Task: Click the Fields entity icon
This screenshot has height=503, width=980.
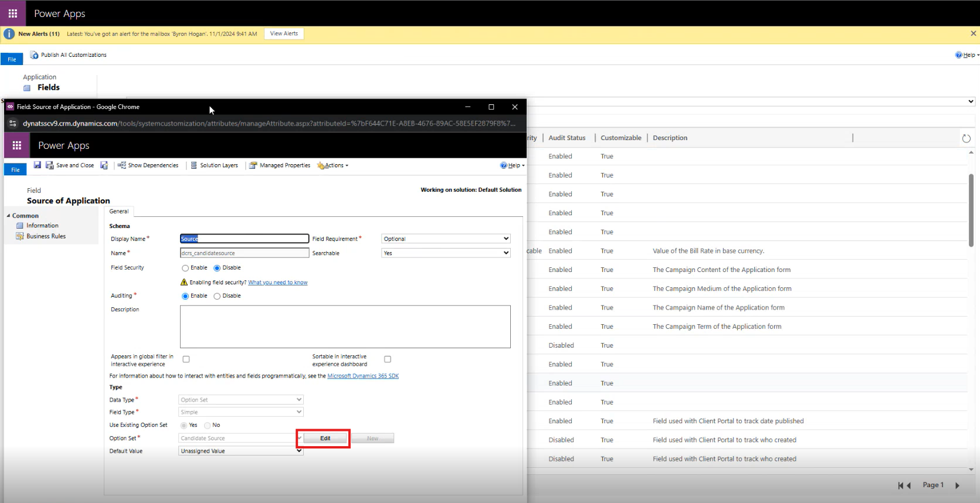Action: click(27, 88)
